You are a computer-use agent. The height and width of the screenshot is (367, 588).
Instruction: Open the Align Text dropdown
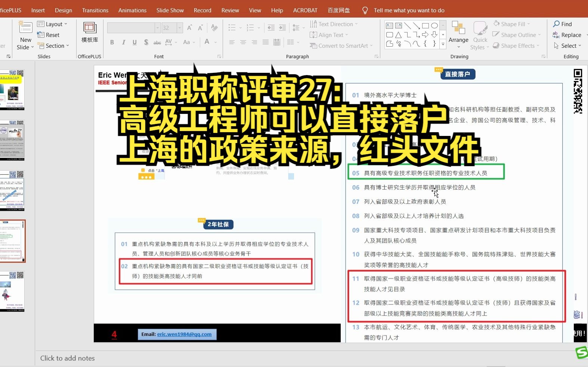pos(329,35)
